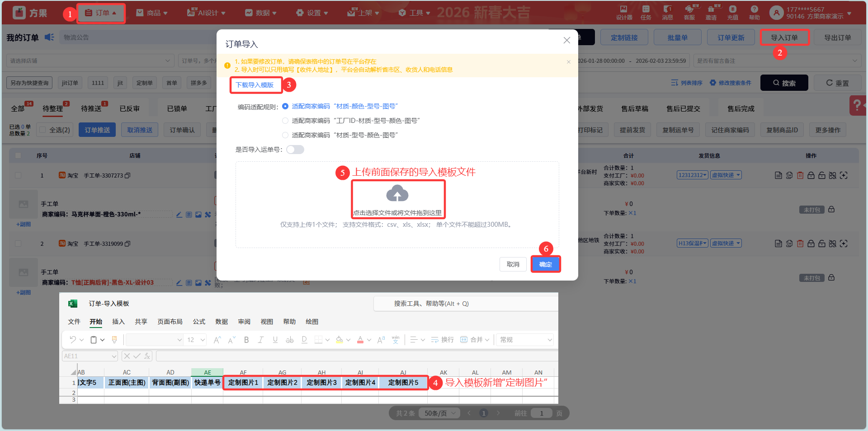Click the cloud upload icon
Screen dimensions: 868x431
397,194
